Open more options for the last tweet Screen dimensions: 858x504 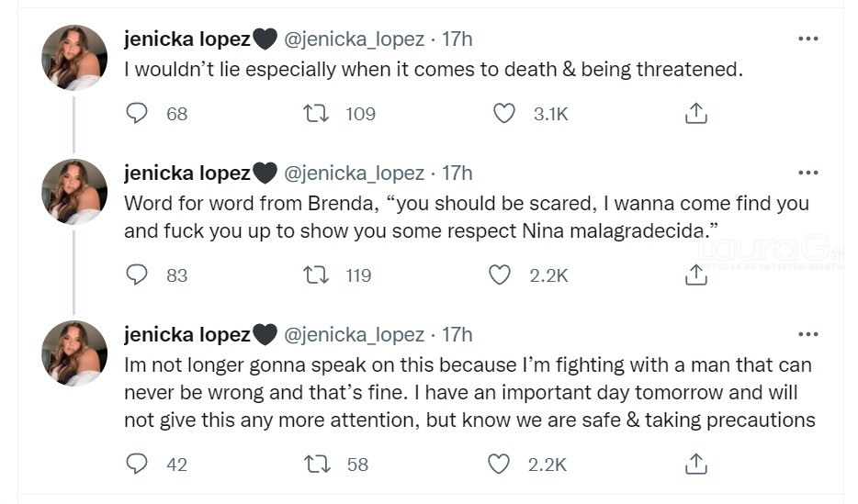[x=807, y=334]
